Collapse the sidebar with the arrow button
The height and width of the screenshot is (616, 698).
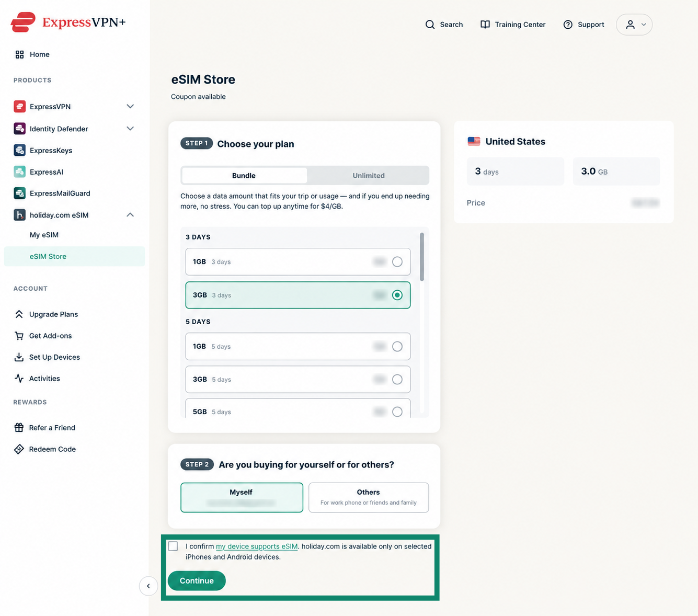point(148,586)
